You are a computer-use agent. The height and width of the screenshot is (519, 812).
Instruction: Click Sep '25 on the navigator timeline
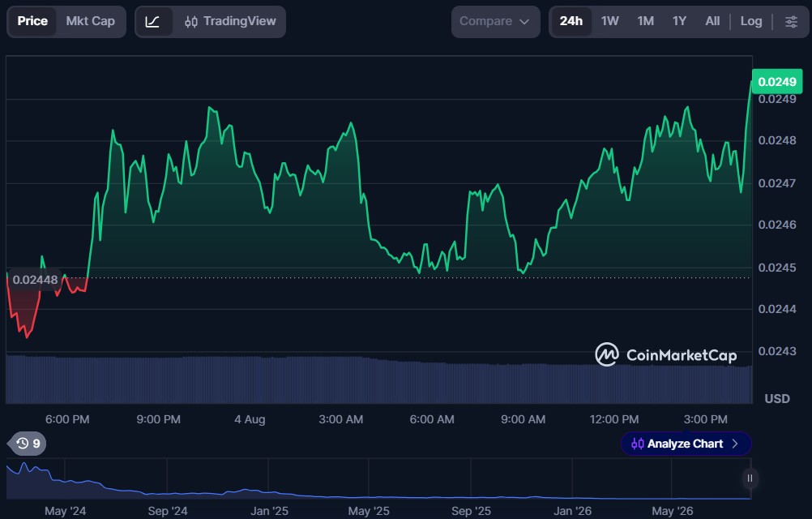(x=471, y=511)
